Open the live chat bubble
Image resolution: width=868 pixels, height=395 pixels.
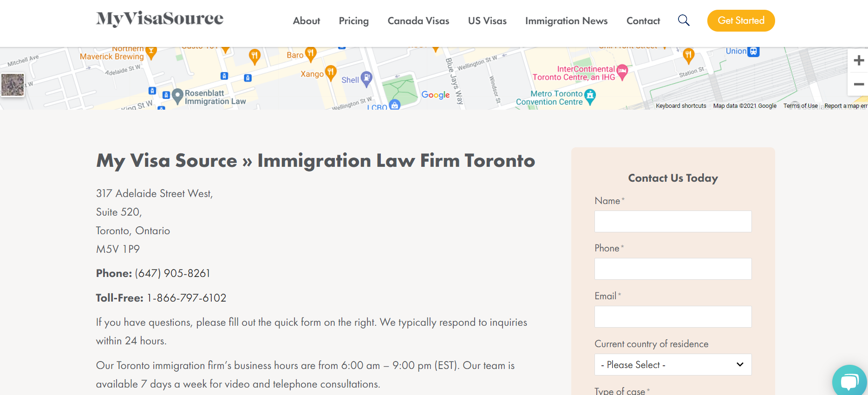pyautogui.click(x=849, y=382)
